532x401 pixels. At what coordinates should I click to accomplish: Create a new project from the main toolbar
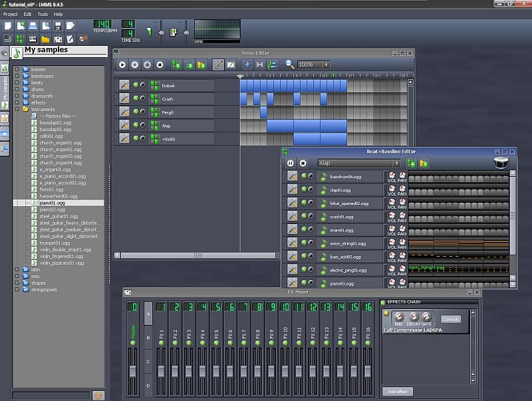(x=8, y=26)
